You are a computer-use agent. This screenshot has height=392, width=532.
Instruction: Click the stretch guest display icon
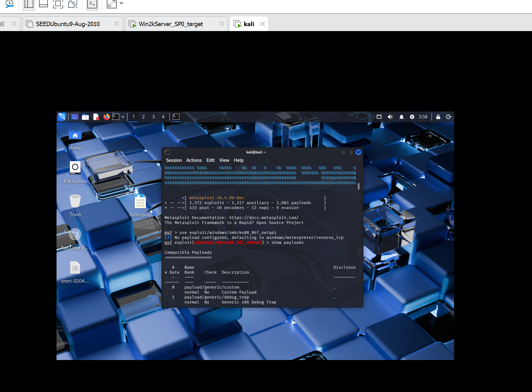[111, 4]
